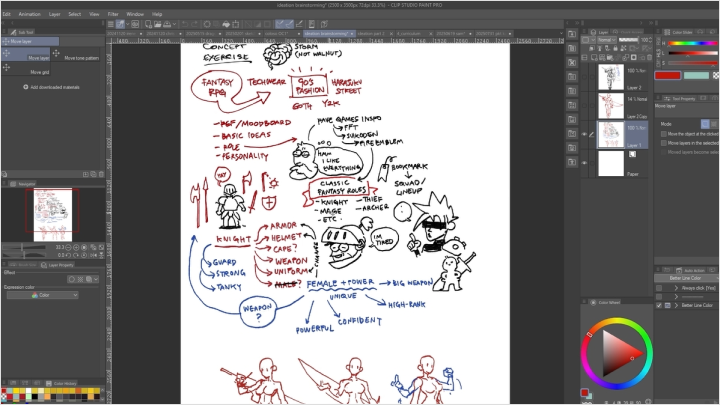This screenshot has height=405, width=720.
Task: Click the layer opacity stepper arrows
Action: point(651,40)
